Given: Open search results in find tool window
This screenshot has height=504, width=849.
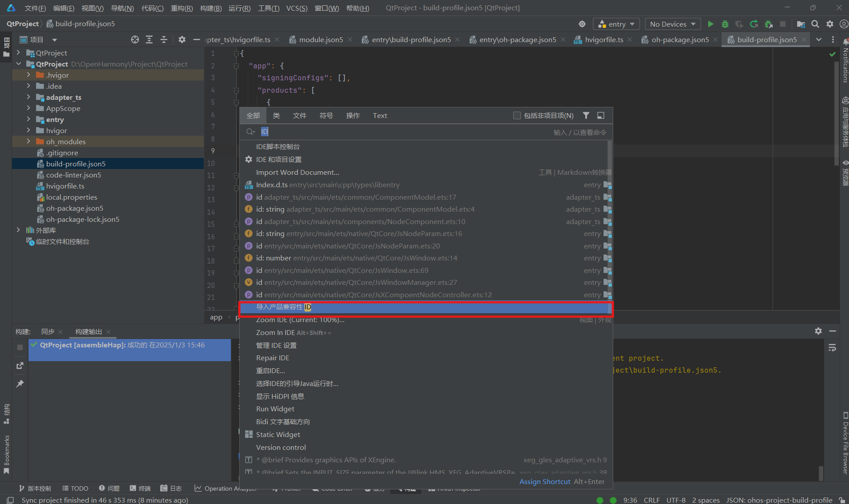Looking at the screenshot, I should click(601, 115).
